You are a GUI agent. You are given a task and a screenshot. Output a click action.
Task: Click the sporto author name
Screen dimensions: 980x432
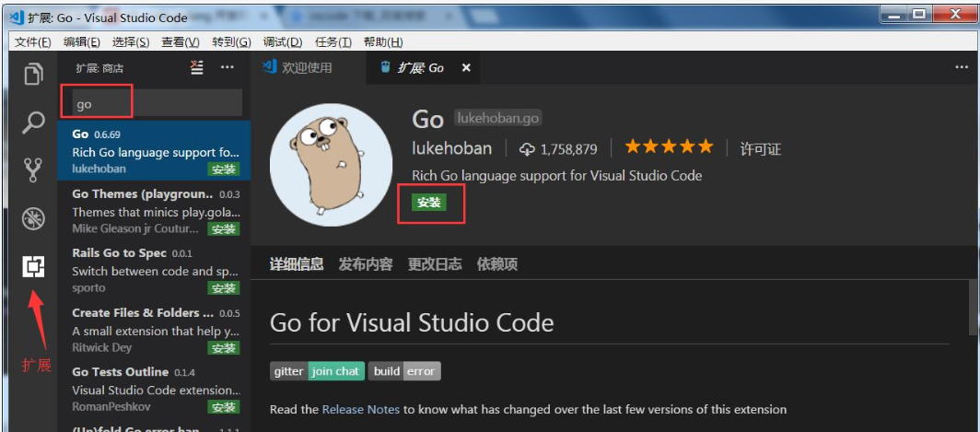(88, 288)
